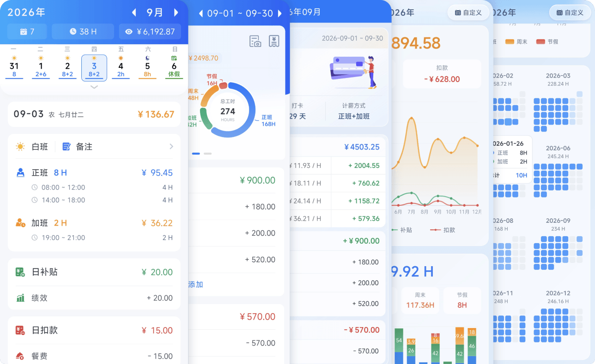
Task: Click the calendar days count icon showing 7
Action: coord(24,32)
